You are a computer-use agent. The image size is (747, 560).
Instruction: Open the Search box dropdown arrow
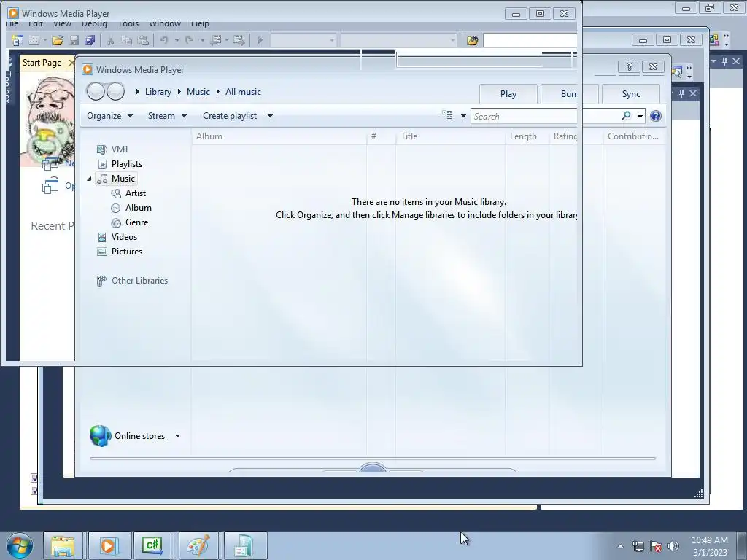[640, 116]
